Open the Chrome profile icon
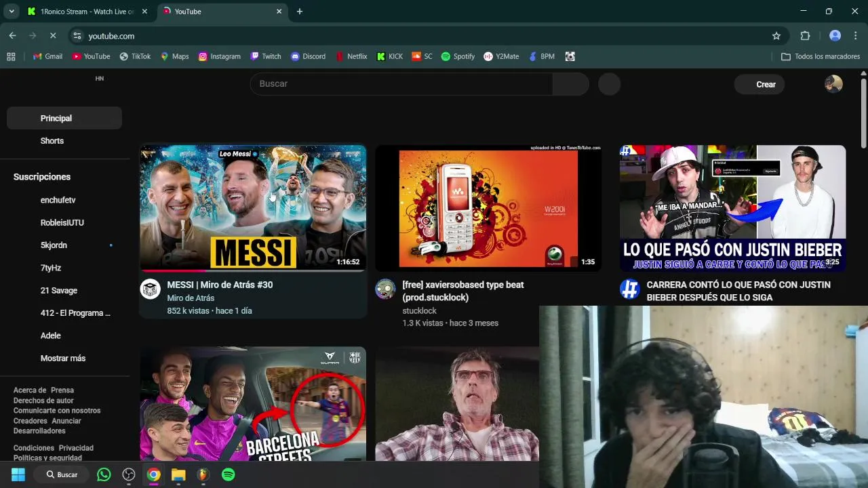This screenshot has width=868, height=488. coord(835,36)
